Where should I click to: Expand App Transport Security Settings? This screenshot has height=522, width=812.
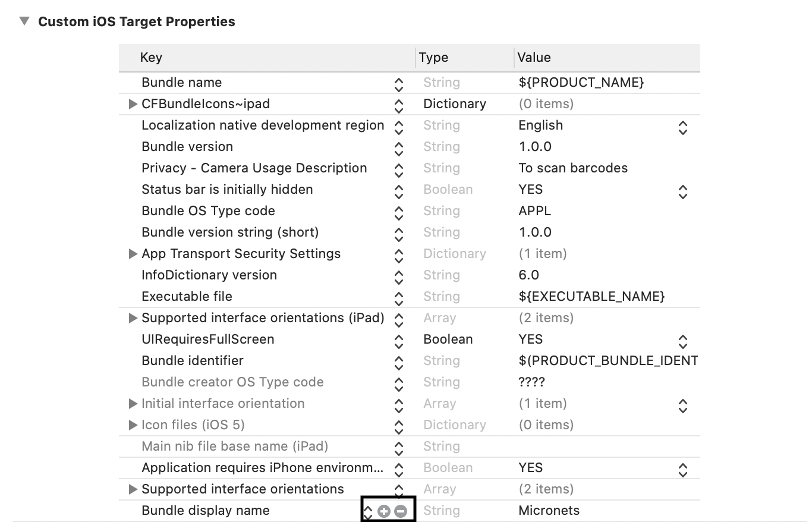click(x=133, y=254)
